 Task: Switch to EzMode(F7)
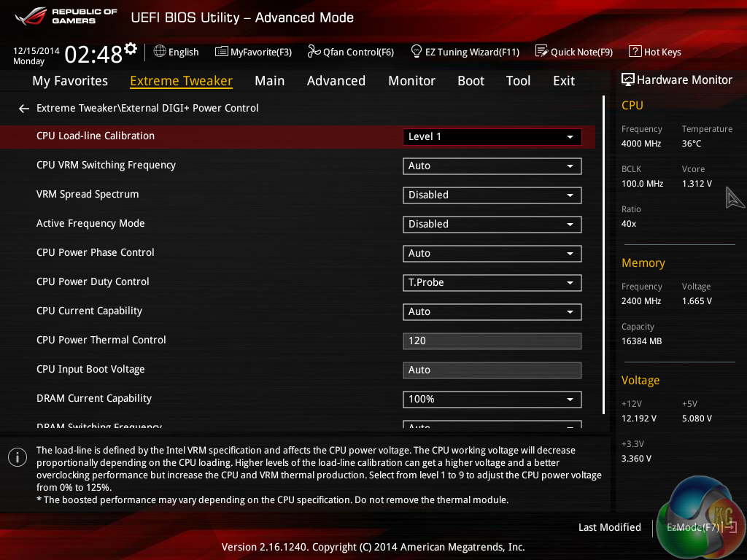point(701,527)
